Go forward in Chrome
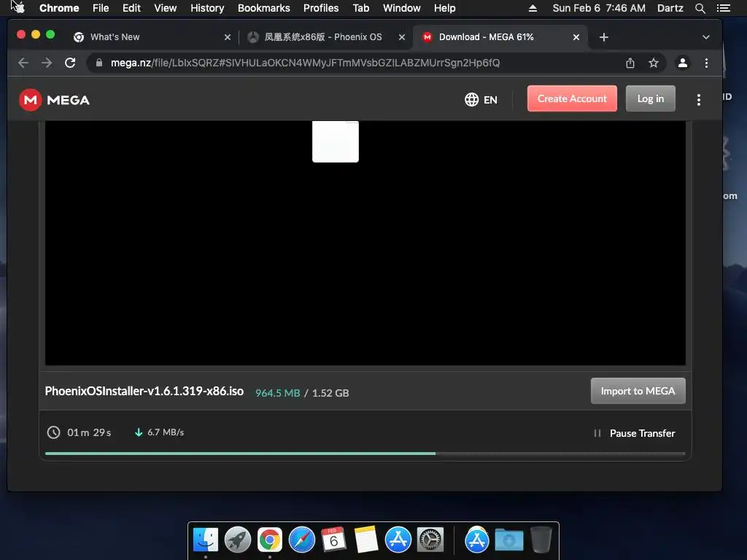This screenshot has width=747, height=560. tap(47, 63)
